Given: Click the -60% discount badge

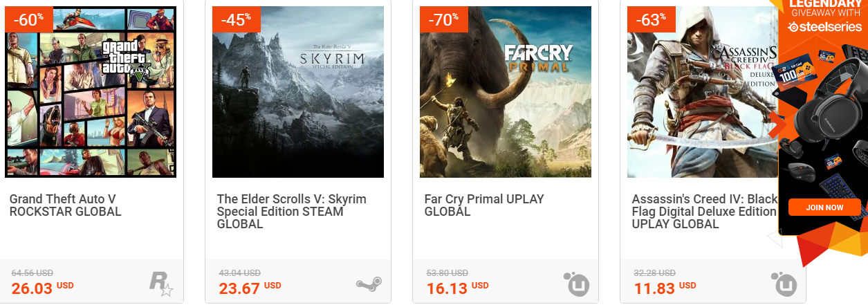Looking at the screenshot, I should coord(28,19).
